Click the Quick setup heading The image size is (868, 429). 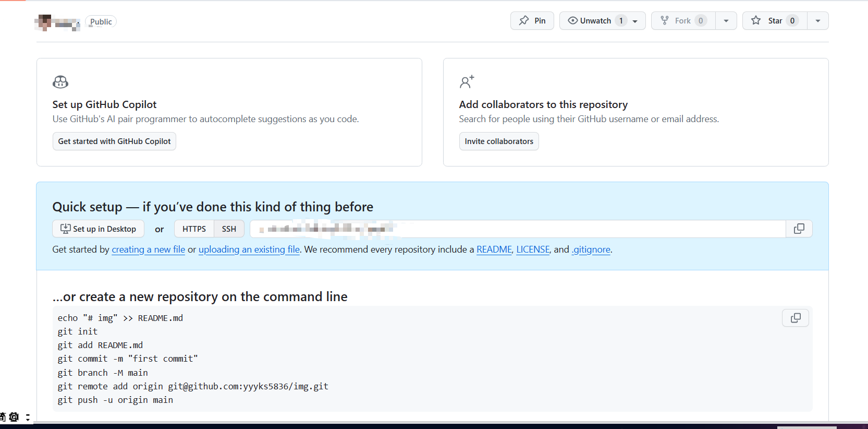coord(213,207)
